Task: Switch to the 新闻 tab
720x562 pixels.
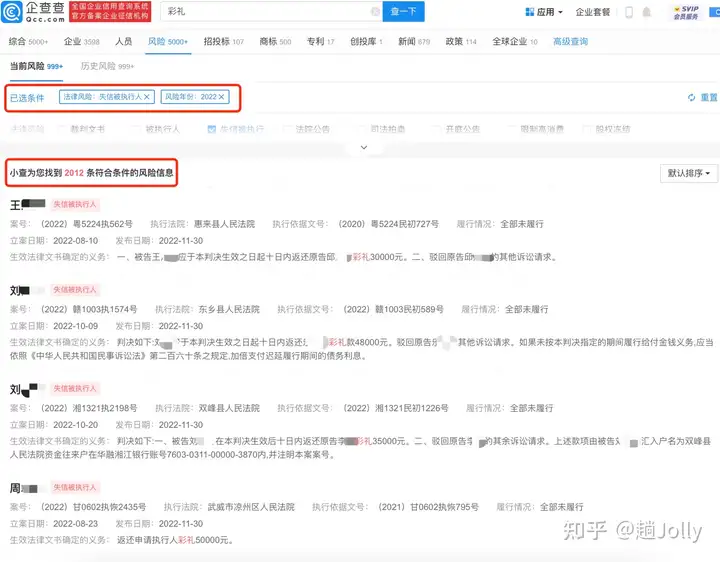Action: pyautogui.click(x=414, y=41)
